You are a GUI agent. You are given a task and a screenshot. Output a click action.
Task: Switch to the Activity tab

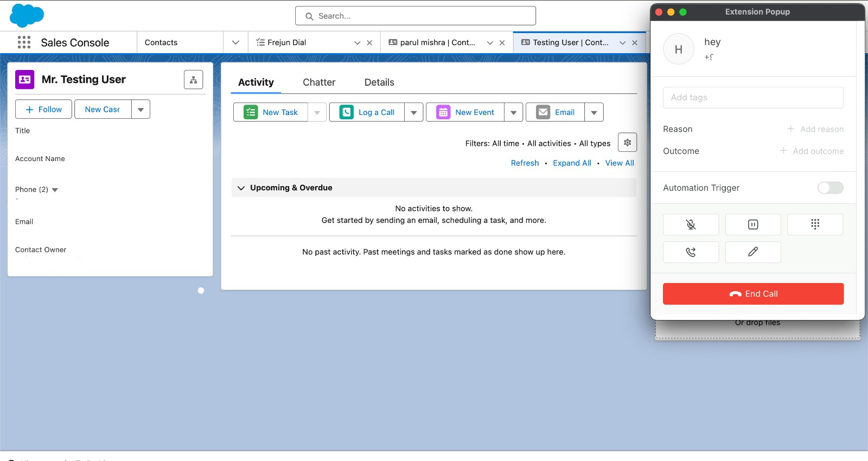256,82
